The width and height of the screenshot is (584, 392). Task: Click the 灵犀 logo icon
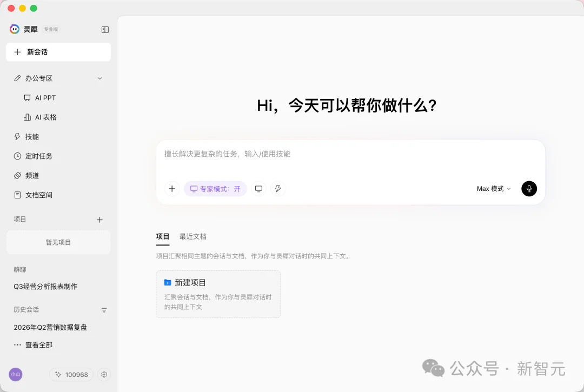[x=15, y=29]
